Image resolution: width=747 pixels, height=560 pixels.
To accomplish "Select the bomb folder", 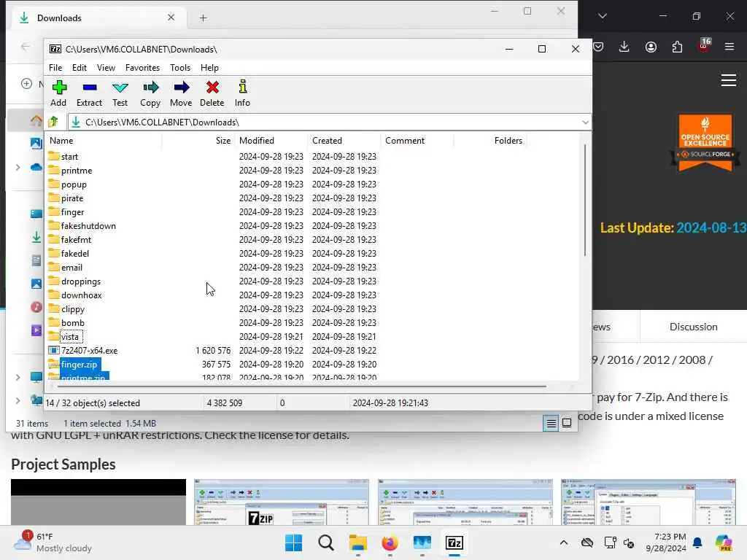I will pos(72,323).
